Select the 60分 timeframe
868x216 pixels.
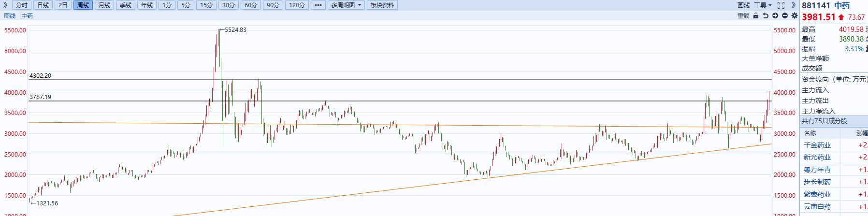(251, 5)
